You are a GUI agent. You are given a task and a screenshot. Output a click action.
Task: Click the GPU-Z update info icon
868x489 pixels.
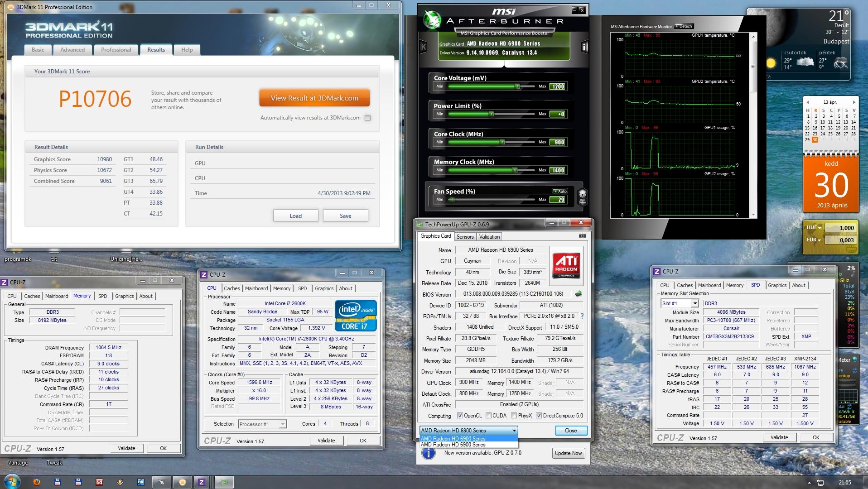point(428,453)
